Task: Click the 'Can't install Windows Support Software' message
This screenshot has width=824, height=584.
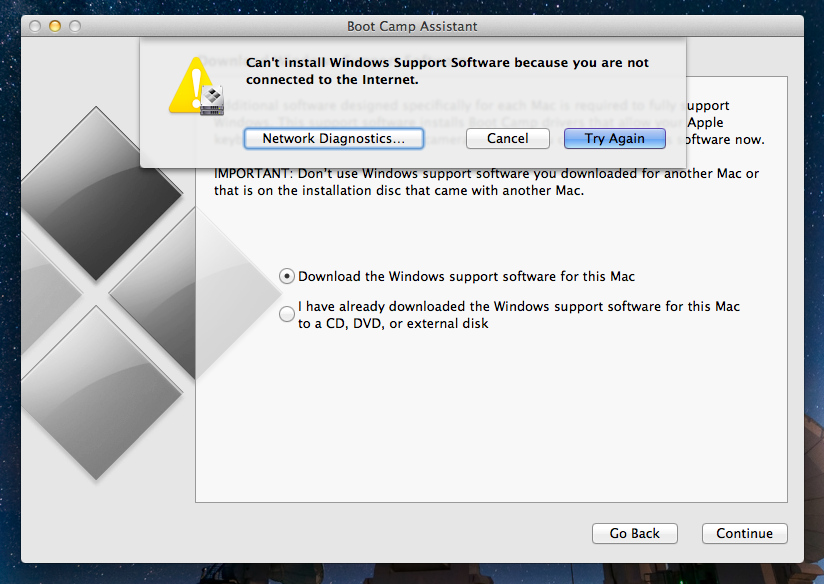Action: (447, 71)
